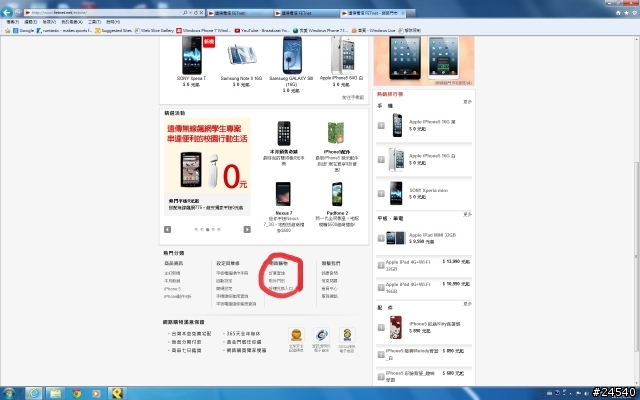Click the third yellow-blue certification badge

click(x=347, y=335)
